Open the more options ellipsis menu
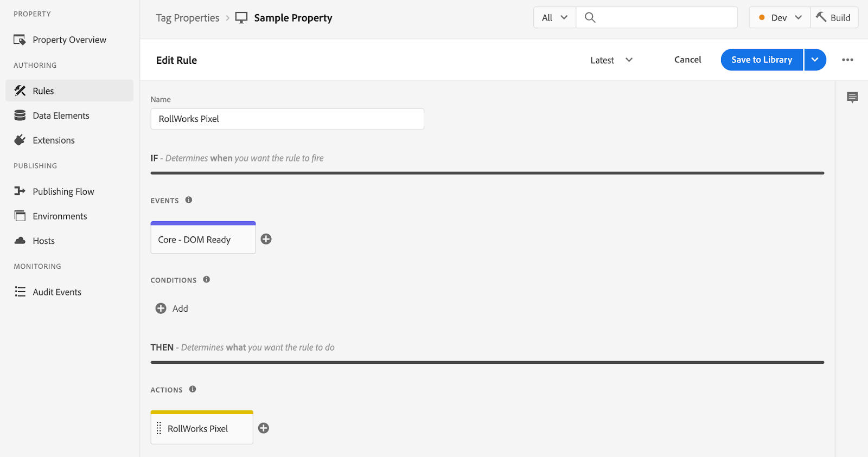The height and width of the screenshot is (457, 868). coord(847,60)
